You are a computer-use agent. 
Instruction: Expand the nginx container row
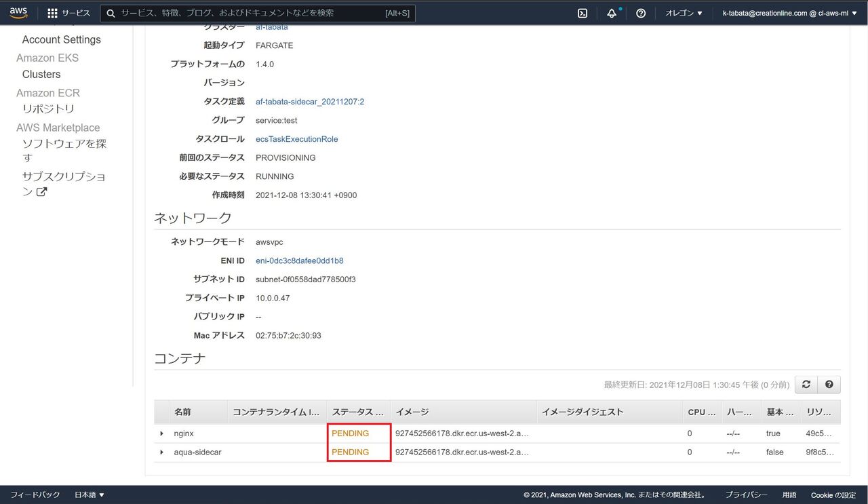(x=161, y=433)
